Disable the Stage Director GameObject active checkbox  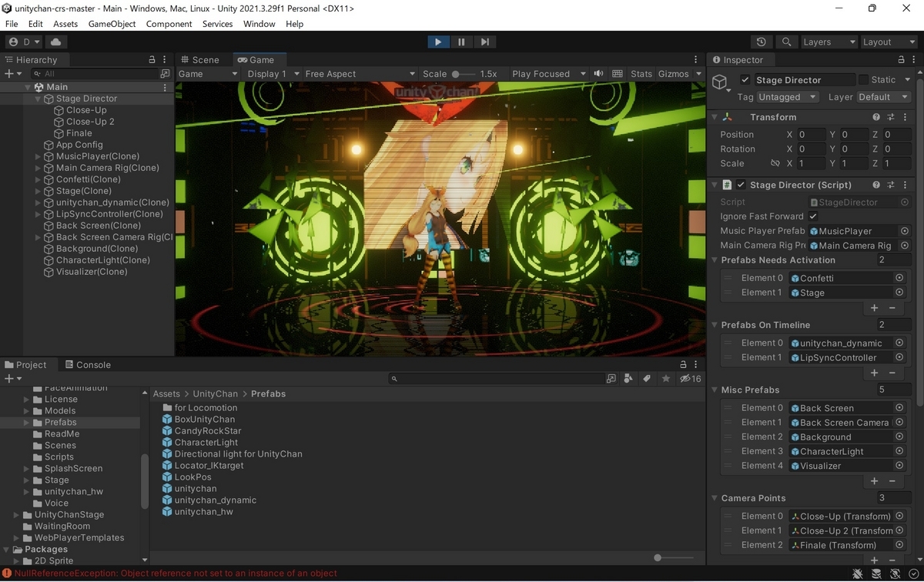tap(745, 80)
